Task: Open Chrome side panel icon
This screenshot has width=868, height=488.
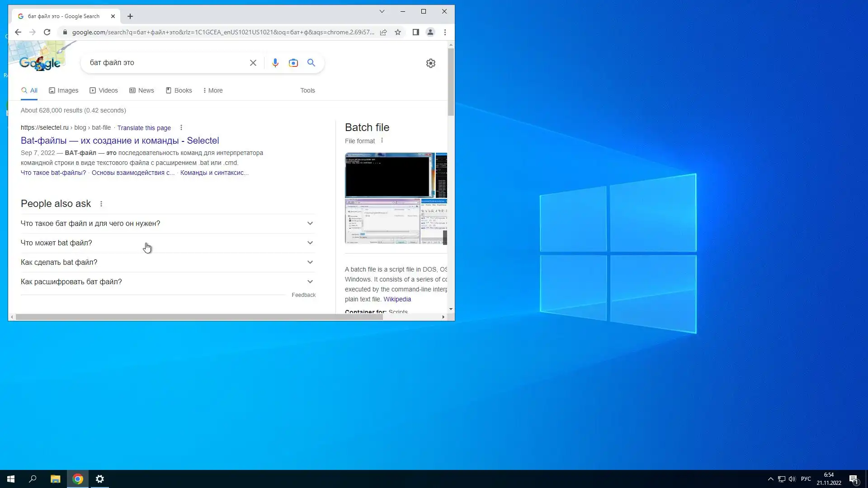Action: click(415, 32)
